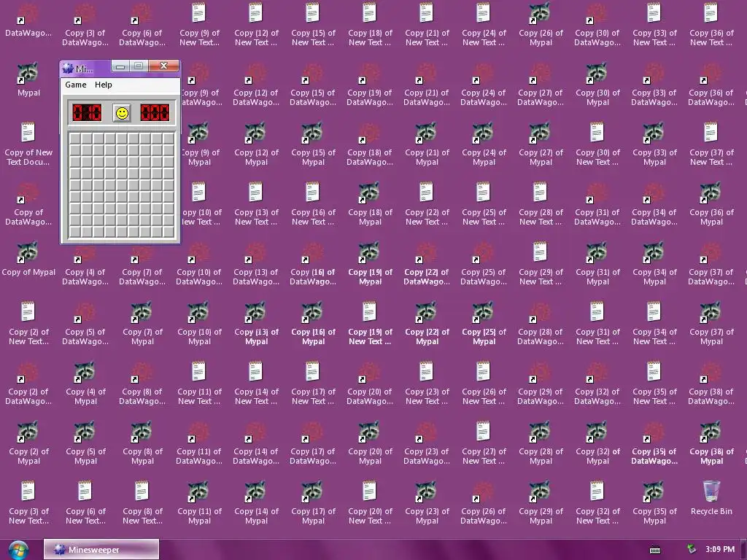Select the Minesweeper taskbar button
The width and height of the screenshot is (747, 560).
pos(101,550)
